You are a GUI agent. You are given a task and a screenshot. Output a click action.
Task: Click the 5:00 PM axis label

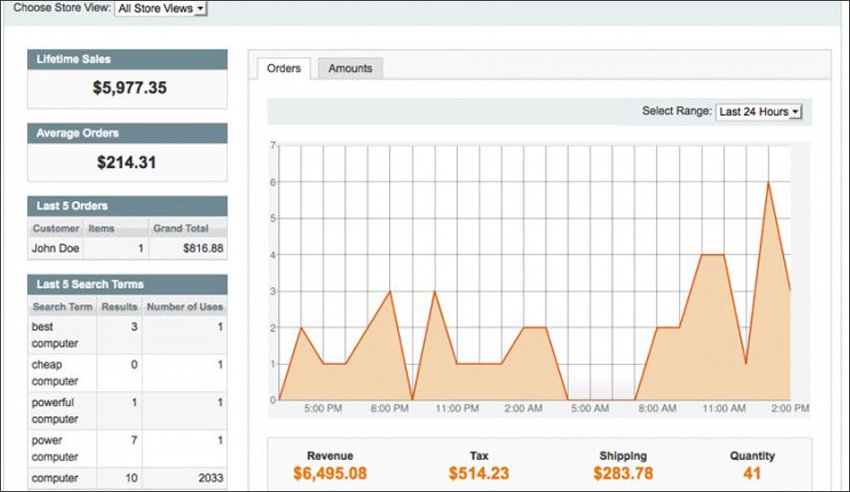pyautogui.click(x=323, y=409)
